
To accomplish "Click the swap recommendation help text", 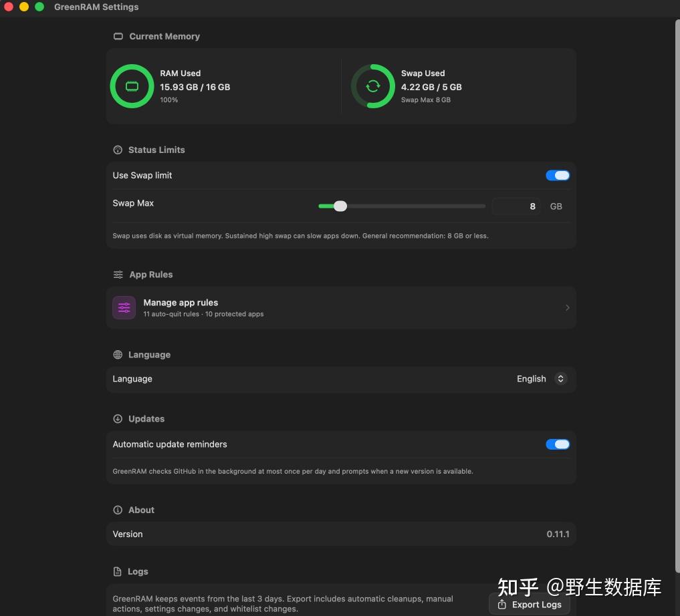I will [x=300, y=236].
